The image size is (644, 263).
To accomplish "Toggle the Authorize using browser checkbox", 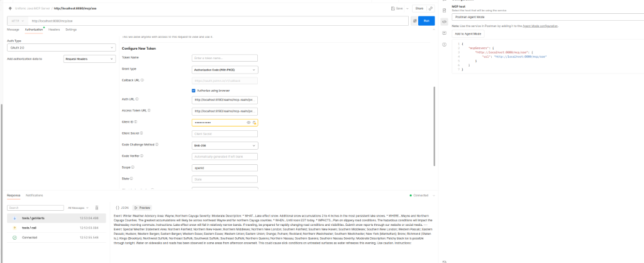I will coord(194,91).
